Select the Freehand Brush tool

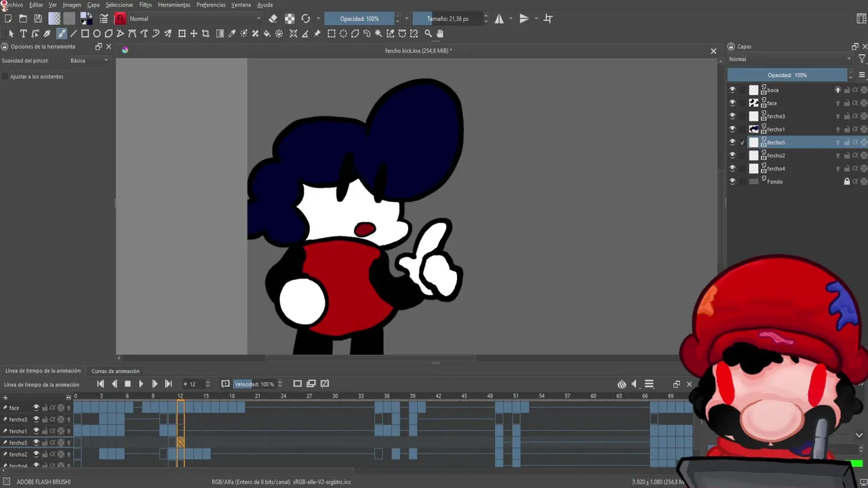pos(61,33)
